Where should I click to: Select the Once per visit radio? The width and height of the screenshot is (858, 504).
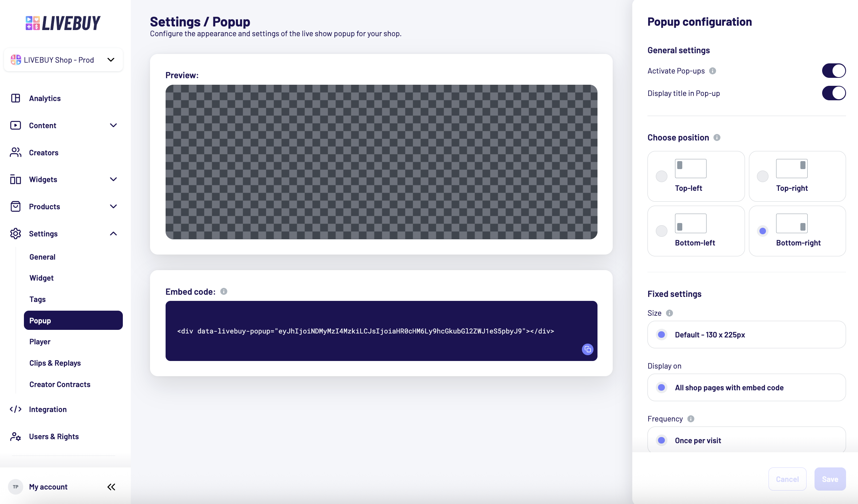click(x=662, y=440)
